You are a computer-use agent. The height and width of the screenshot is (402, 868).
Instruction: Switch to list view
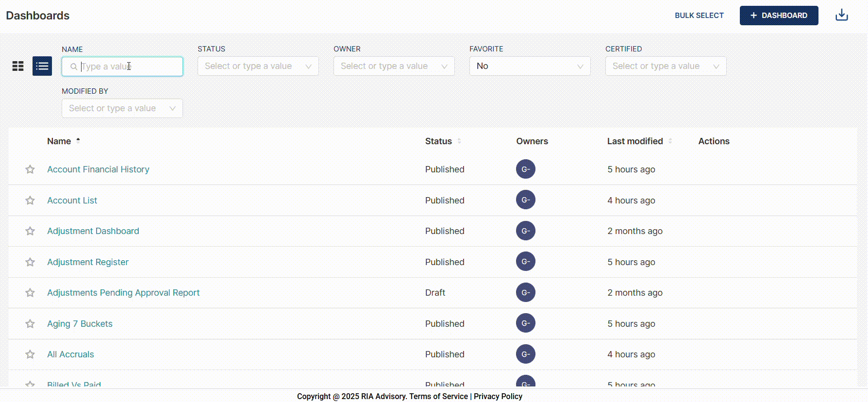tap(42, 66)
